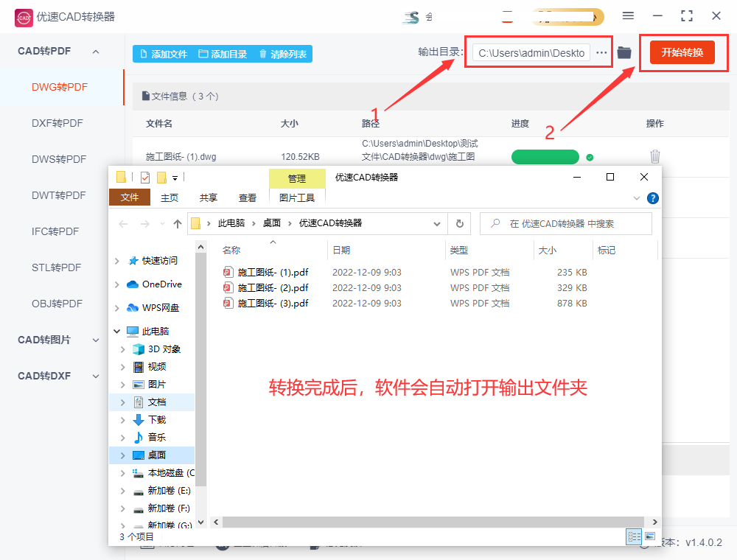Open the hamburger menu in converter title bar

pyautogui.click(x=628, y=16)
